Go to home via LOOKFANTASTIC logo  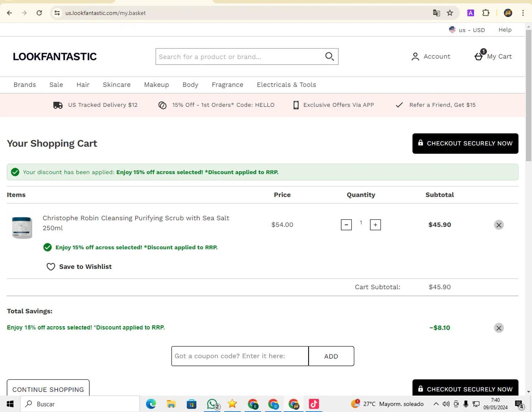[x=55, y=57]
